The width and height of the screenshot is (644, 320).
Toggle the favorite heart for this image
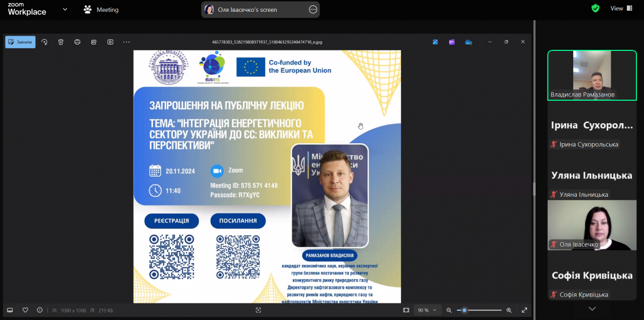[25, 310]
